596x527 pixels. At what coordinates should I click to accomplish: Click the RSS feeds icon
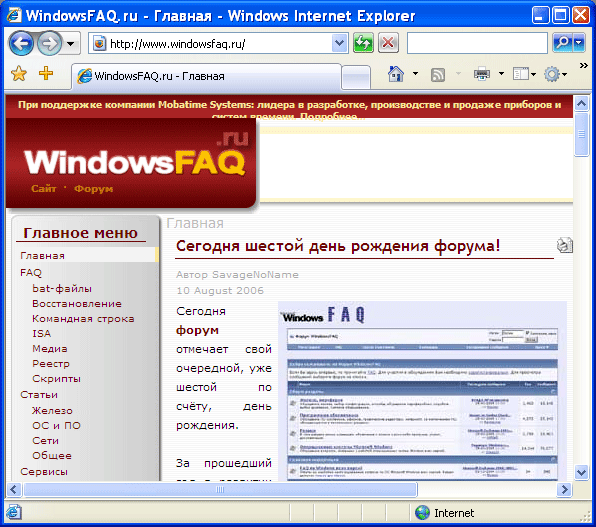click(437, 75)
